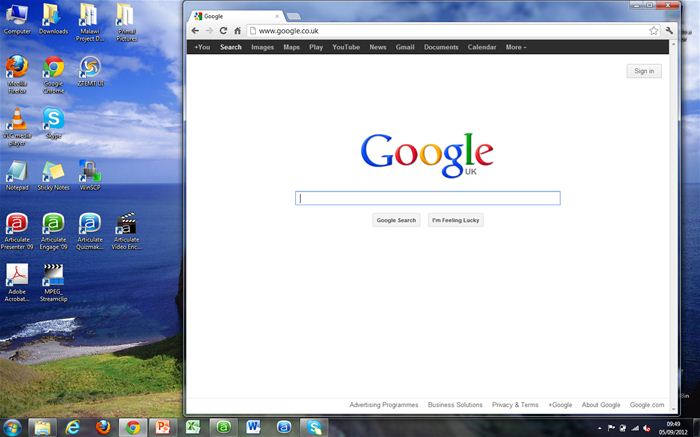Viewport: 700px width, 437px height.
Task: Open a new tab in Chrome
Action: [293, 17]
